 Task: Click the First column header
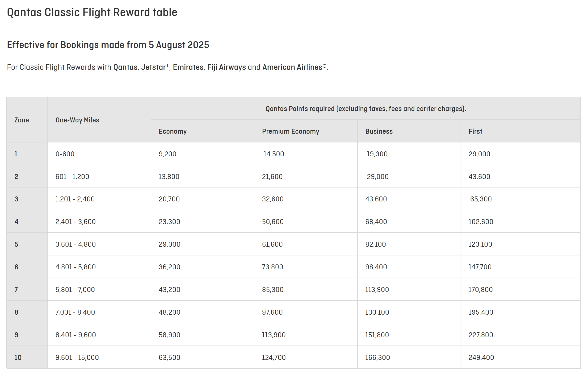tap(475, 131)
